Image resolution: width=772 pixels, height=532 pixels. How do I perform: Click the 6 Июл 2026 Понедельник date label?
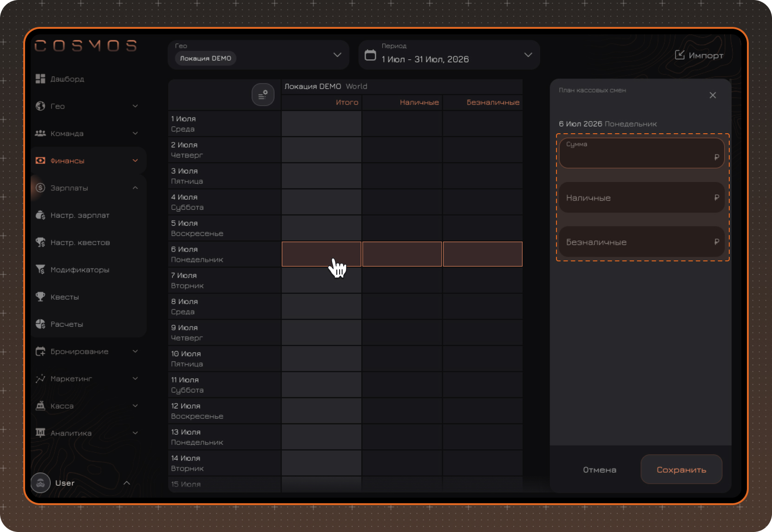click(608, 124)
